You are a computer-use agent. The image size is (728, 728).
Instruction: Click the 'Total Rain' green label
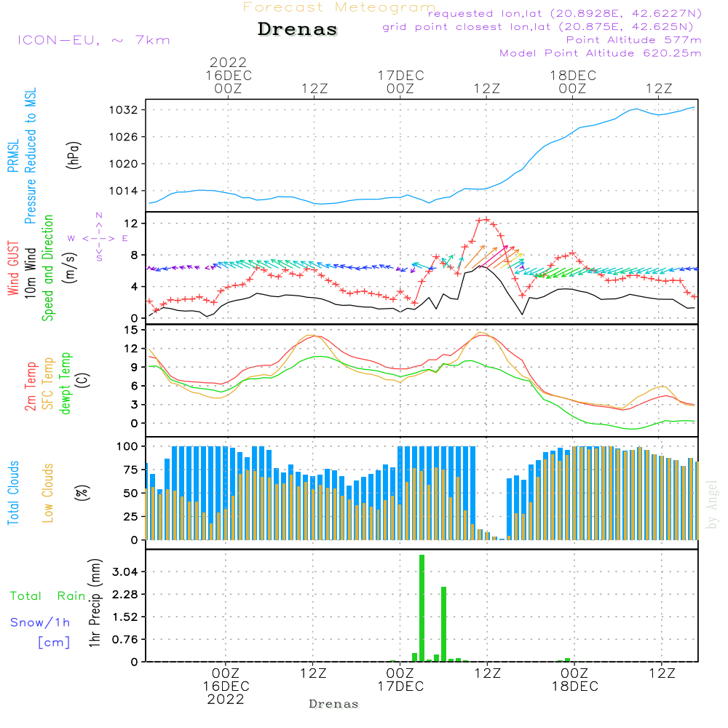click(48, 596)
